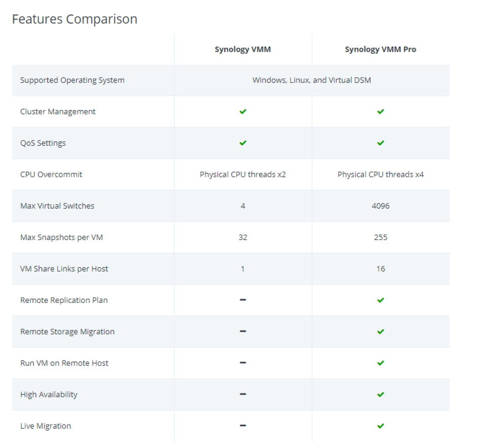487x448 pixels.
Task: Click the 4096 Max Virtual Switches value
Action: [380, 206]
